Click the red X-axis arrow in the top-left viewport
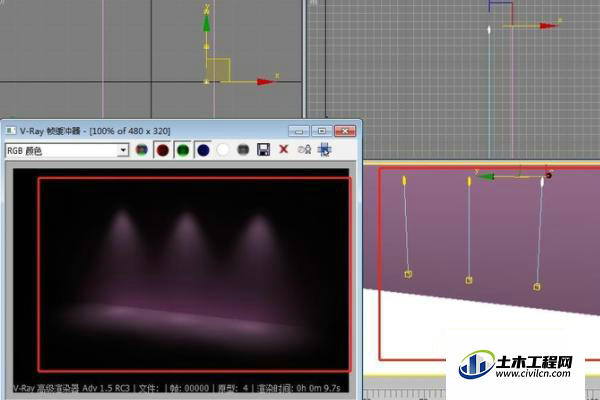The image size is (600, 400). coord(265,82)
